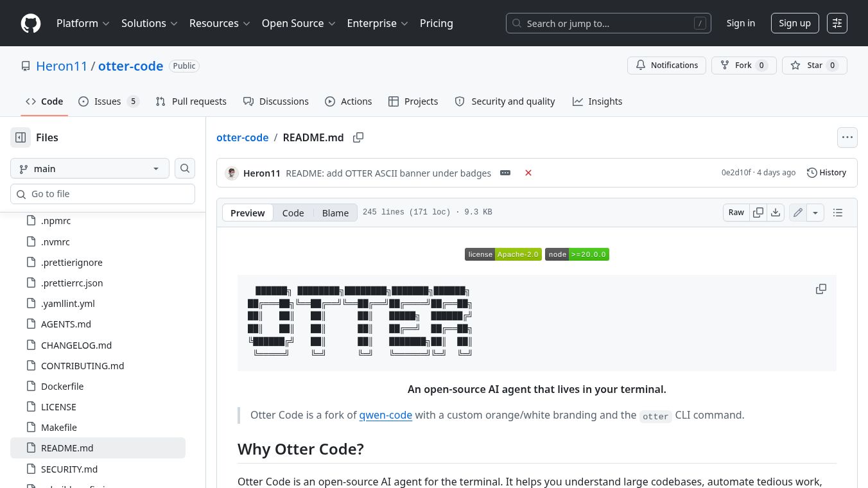868x488 pixels.
Task: Expand the commit message details ellipsis
Action: point(505,173)
